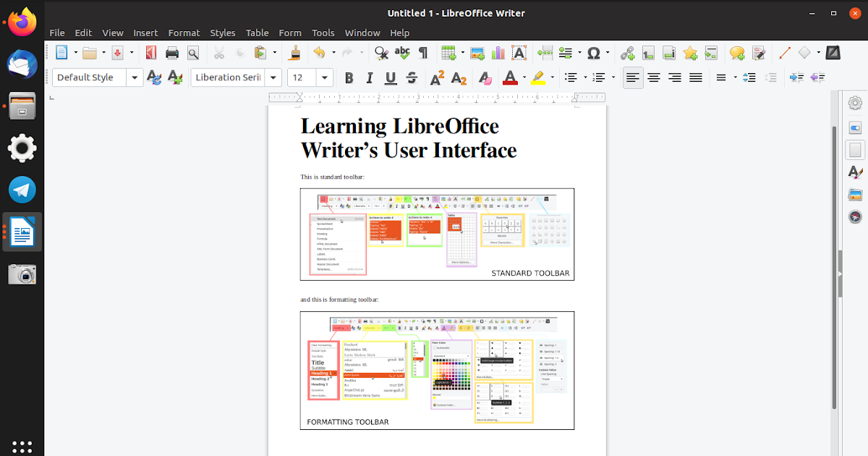868x456 pixels.
Task: Open the Undo history dropdown arrow
Action: 333,53
